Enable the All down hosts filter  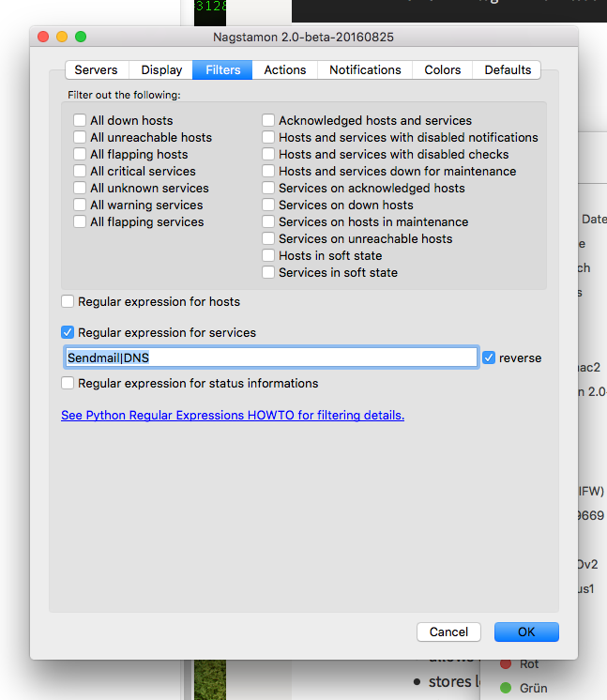tap(81, 121)
